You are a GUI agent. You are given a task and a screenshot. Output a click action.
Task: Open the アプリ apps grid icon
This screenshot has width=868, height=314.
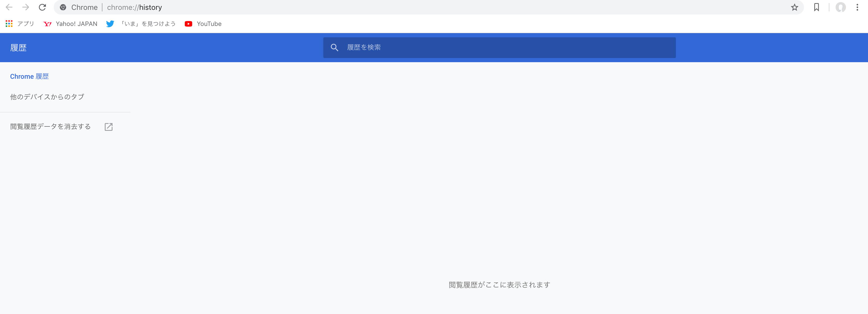(9, 24)
